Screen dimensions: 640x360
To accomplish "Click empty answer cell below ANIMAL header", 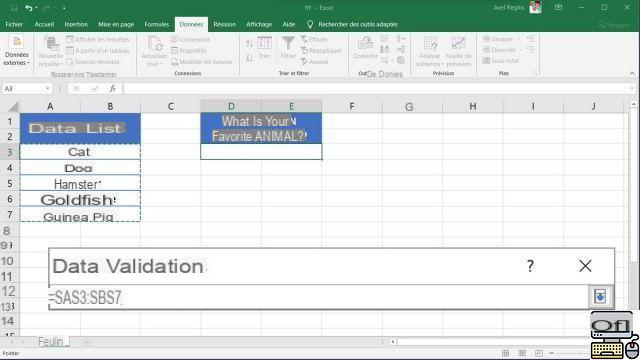I will click(261, 152).
